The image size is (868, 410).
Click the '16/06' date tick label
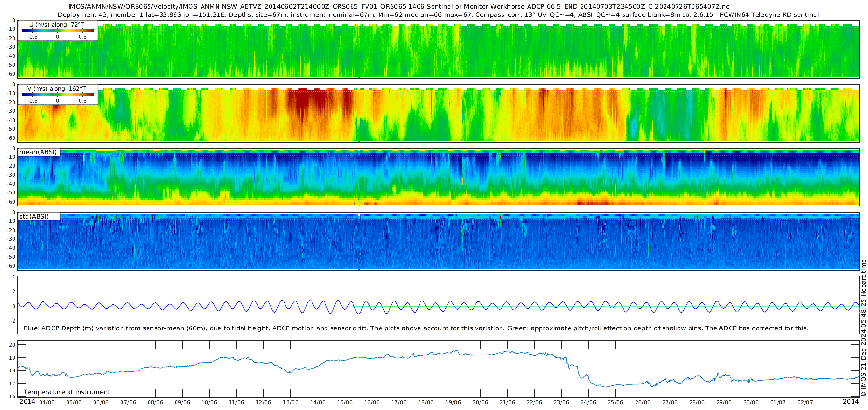372,402
